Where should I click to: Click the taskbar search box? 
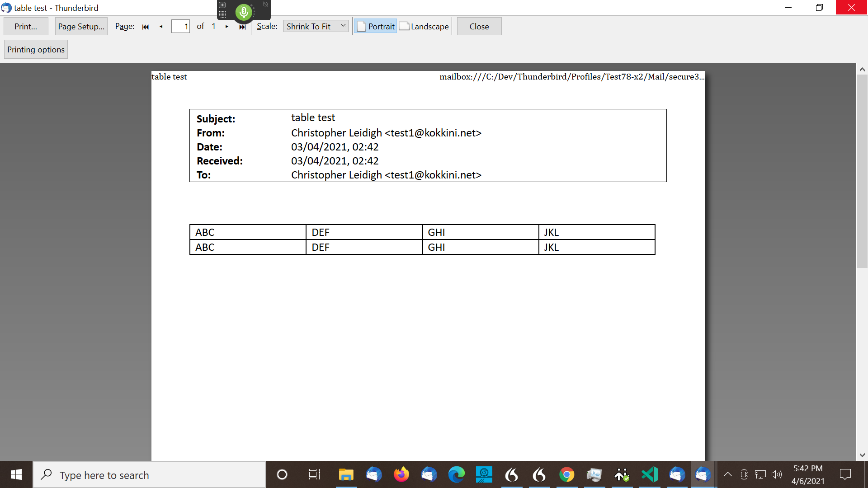point(149,475)
